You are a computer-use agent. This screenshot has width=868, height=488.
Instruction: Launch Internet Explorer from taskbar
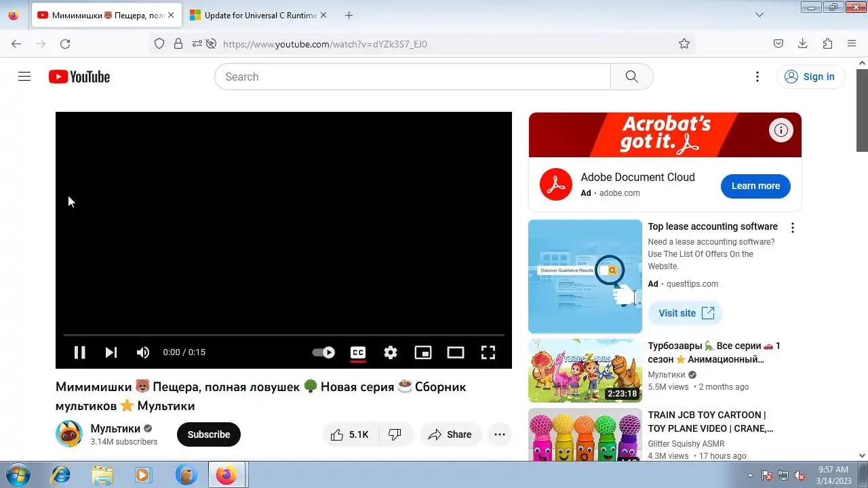(60, 475)
